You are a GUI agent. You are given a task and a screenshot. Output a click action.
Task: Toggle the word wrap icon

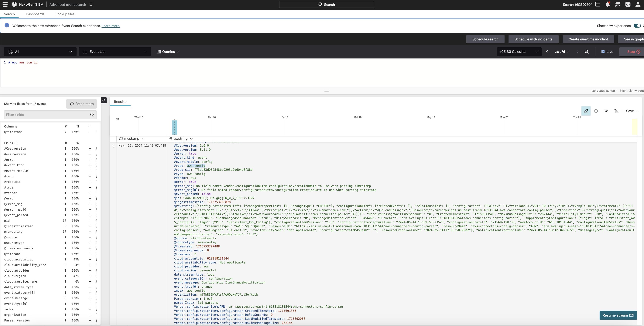pos(606,111)
